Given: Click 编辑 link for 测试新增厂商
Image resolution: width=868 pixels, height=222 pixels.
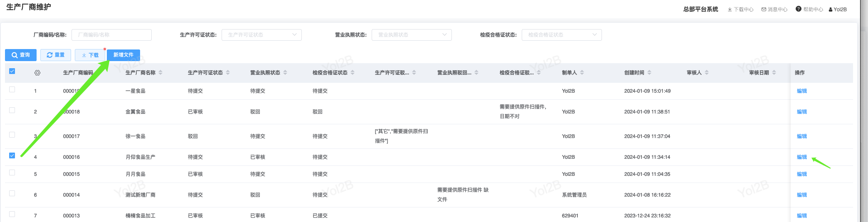Looking at the screenshot, I should 802,195.
